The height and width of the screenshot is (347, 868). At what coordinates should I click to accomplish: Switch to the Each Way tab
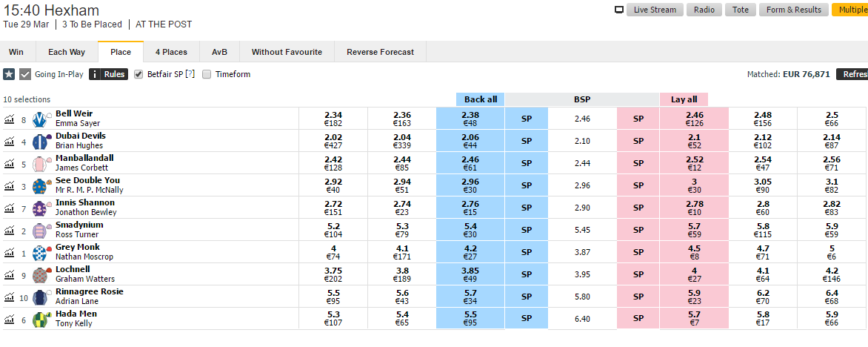point(67,52)
